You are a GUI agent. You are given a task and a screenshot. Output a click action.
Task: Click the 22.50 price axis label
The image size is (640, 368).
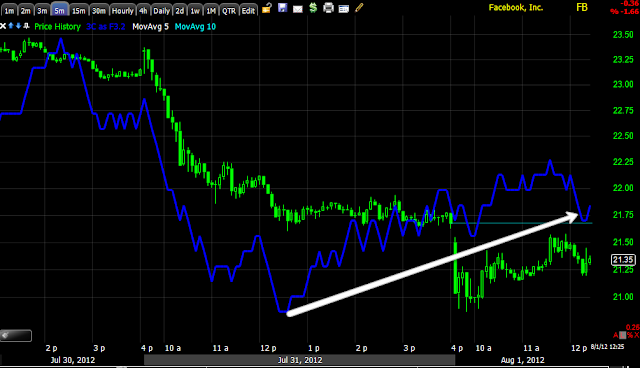[x=623, y=136]
